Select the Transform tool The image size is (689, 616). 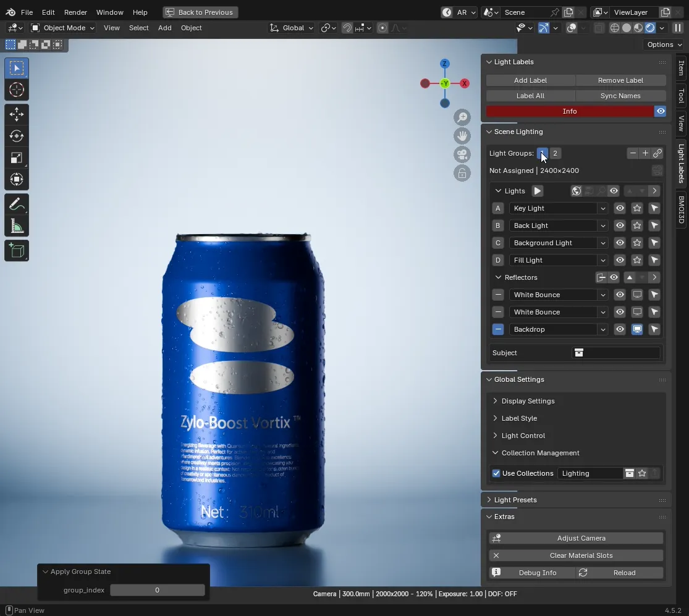[17, 179]
